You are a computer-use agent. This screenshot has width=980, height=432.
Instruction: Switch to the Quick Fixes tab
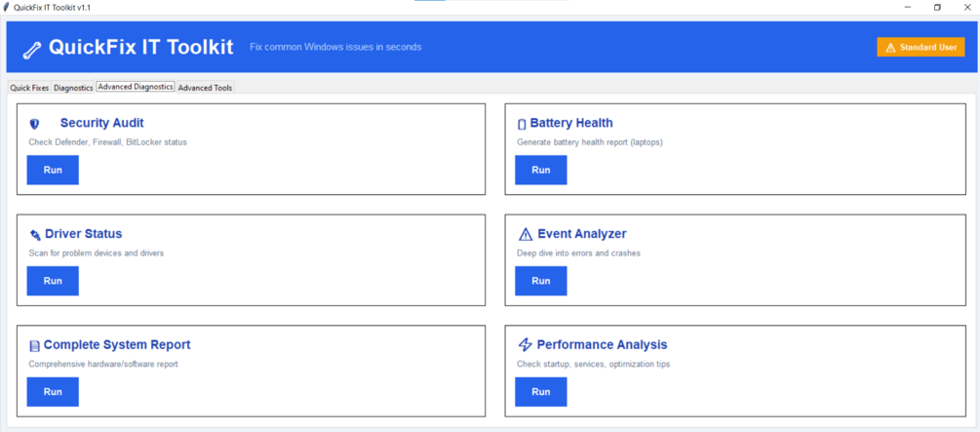coord(29,88)
